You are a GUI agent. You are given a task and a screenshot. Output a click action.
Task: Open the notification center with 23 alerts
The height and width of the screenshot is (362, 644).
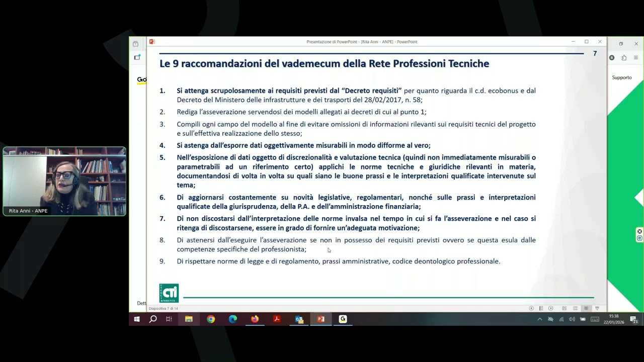(x=634, y=320)
